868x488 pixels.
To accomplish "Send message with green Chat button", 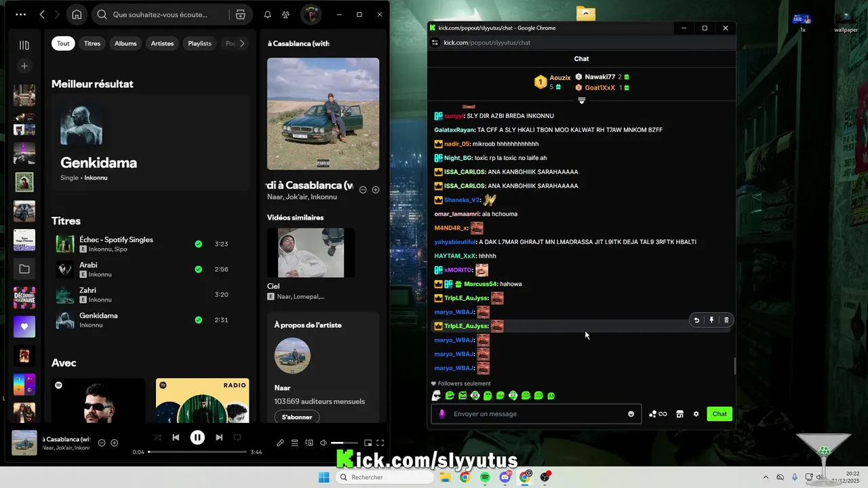I will pos(719,414).
